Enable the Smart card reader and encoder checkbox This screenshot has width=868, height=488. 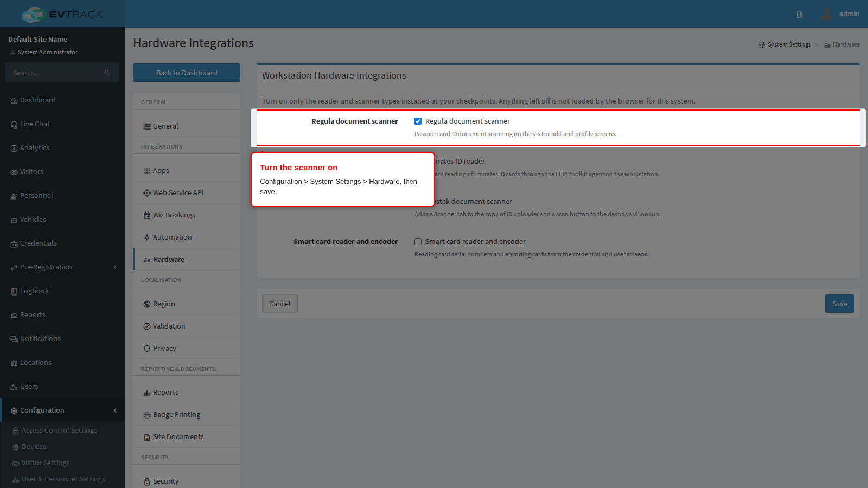[418, 241]
